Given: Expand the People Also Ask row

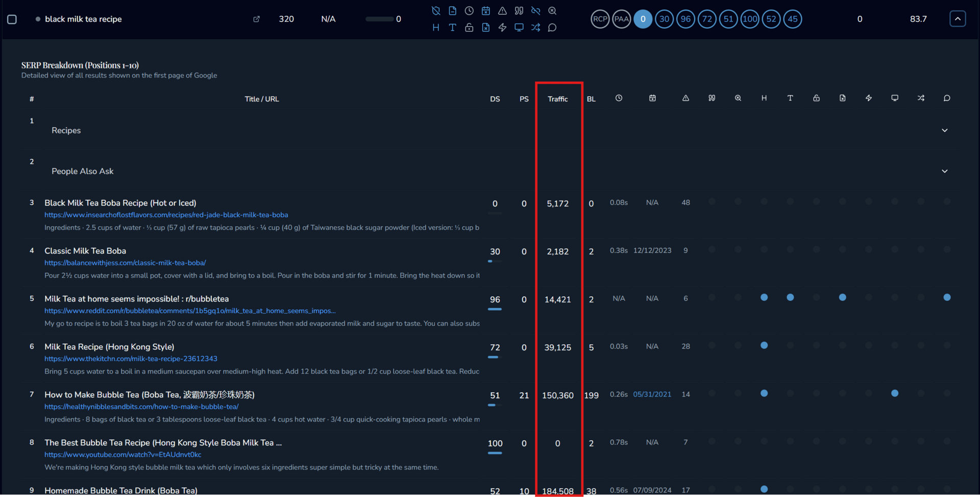Looking at the screenshot, I should pos(945,171).
